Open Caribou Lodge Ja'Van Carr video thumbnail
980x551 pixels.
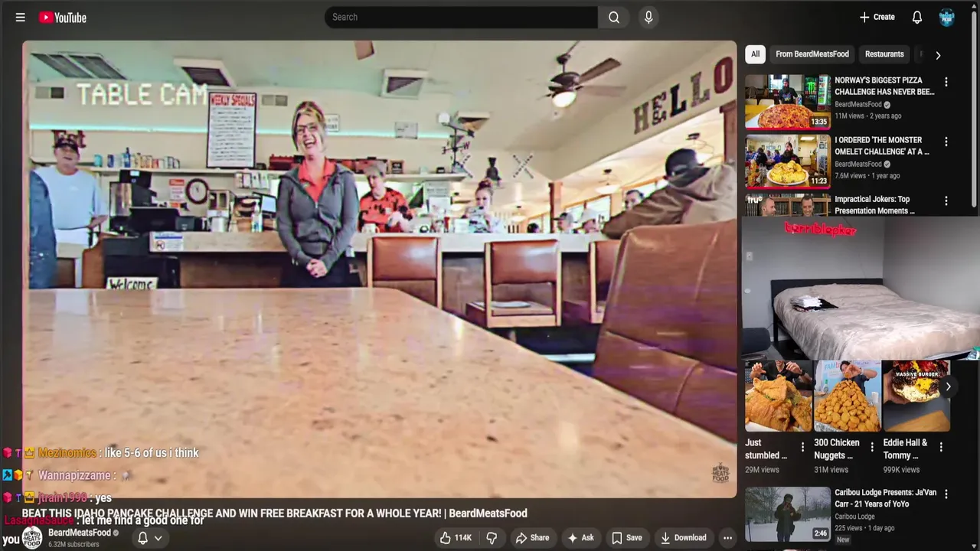pyautogui.click(x=788, y=514)
